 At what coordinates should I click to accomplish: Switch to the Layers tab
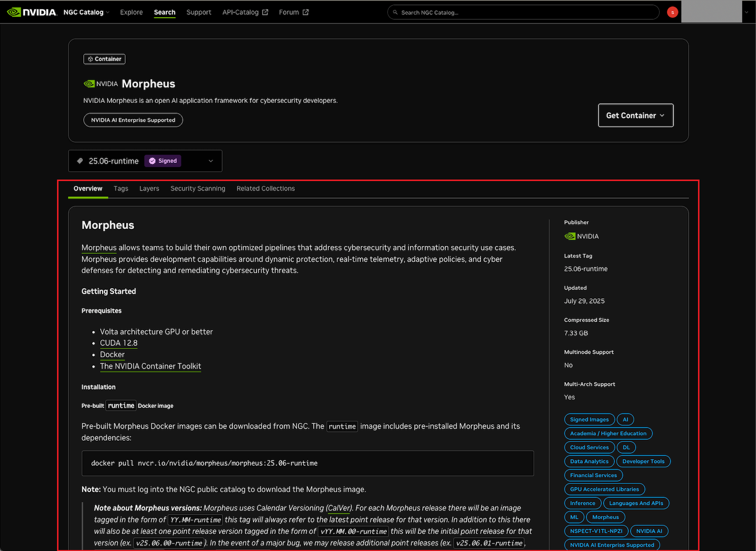pos(149,188)
